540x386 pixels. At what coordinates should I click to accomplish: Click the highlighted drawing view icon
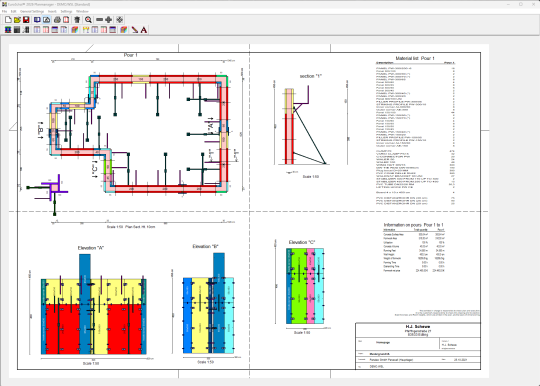coord(46,20)
